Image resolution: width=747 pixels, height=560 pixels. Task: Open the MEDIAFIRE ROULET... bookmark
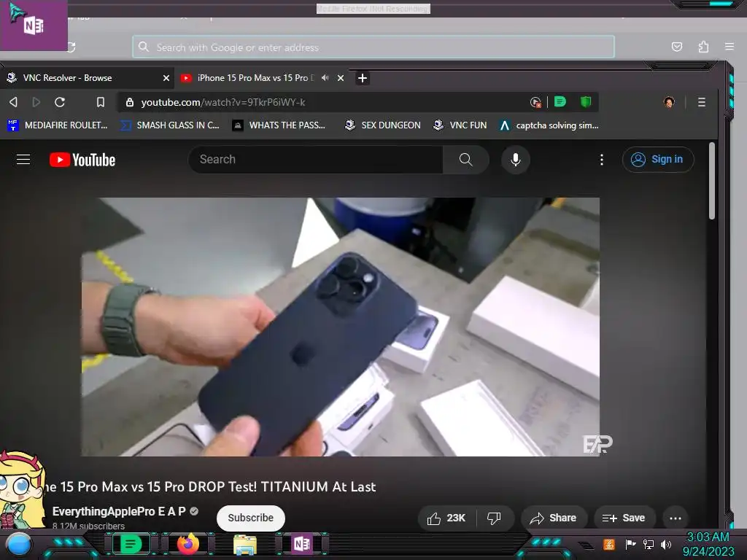[58, 125]
